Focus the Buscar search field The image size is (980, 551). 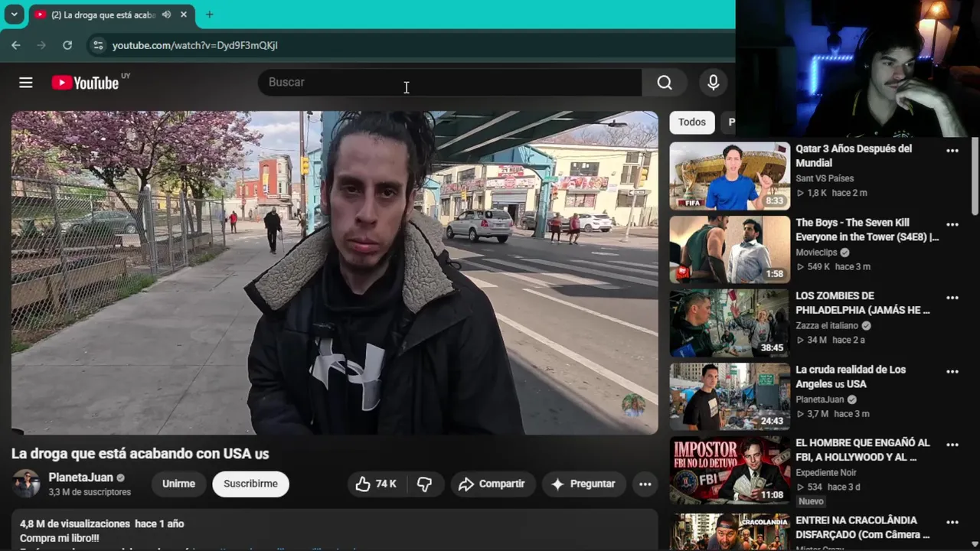[449, 83]
